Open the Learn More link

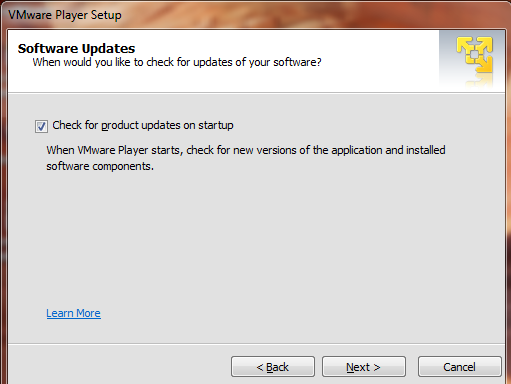[x=73, y=313]
